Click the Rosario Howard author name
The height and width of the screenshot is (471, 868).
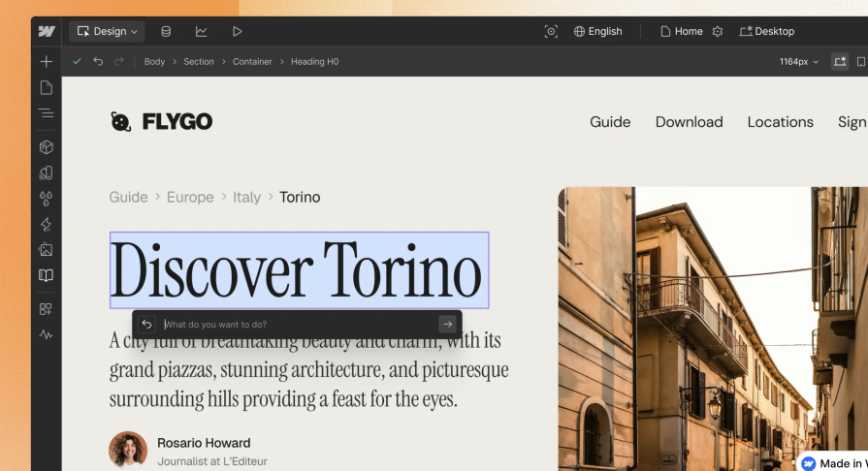(204, 443)
